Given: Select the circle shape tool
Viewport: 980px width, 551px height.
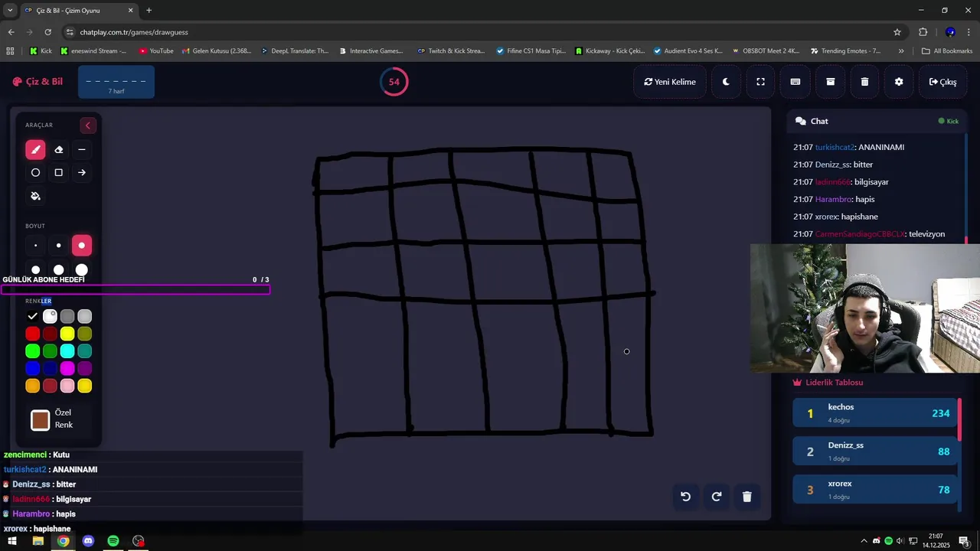Looking at the screenshot, I should click(x=35, y=173).
